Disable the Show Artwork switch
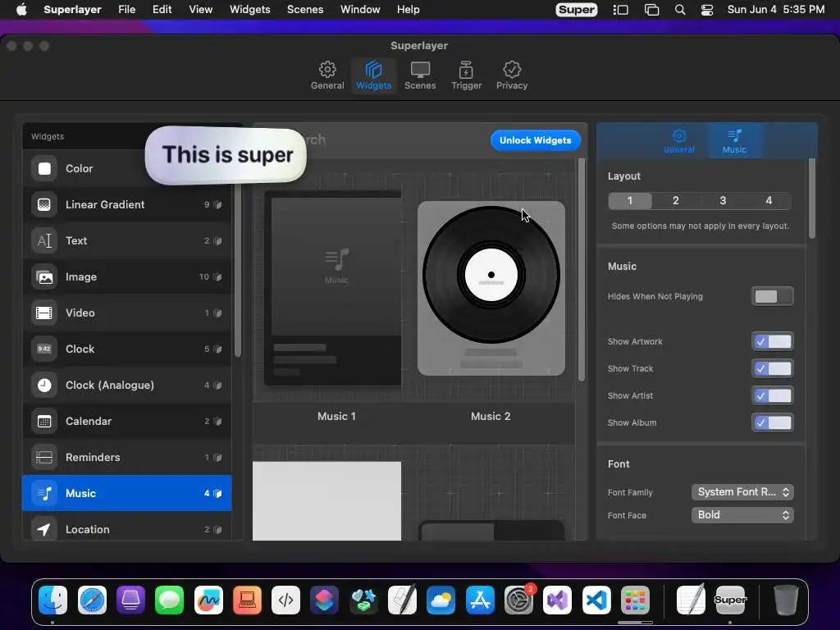This screenshot has height=630, width=840. (x=773, y=341)
